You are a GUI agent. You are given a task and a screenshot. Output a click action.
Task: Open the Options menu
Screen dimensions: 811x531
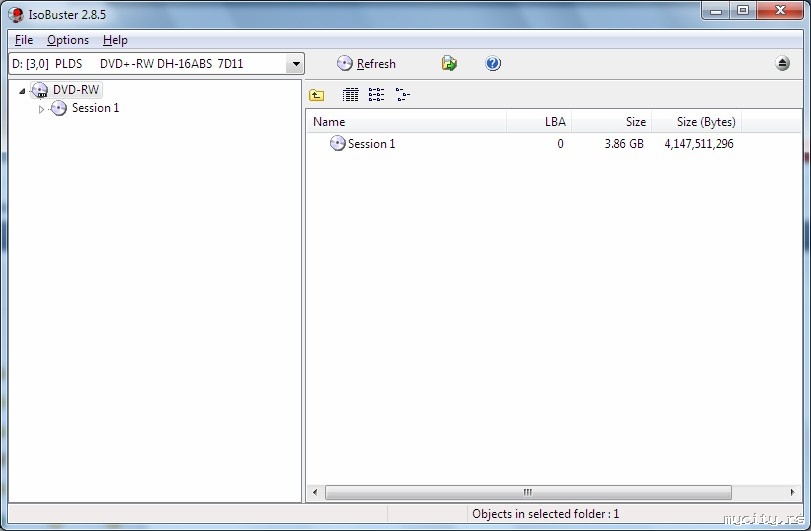[x=68, y=40]
